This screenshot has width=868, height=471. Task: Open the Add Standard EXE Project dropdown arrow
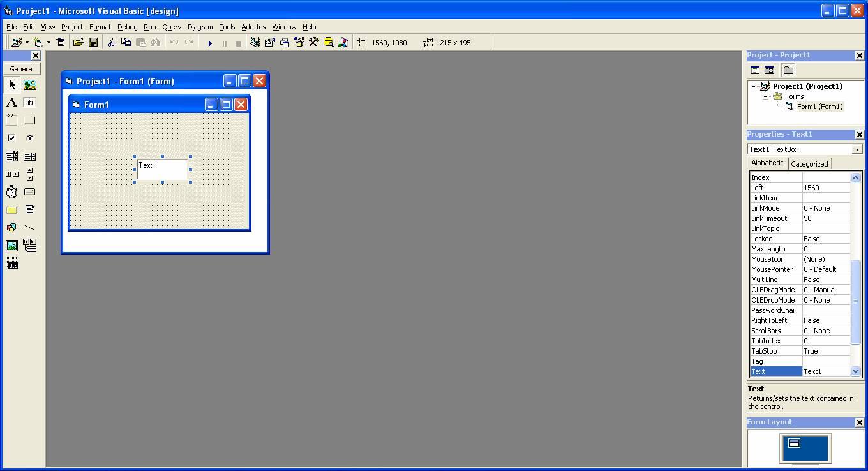point(27,43)
